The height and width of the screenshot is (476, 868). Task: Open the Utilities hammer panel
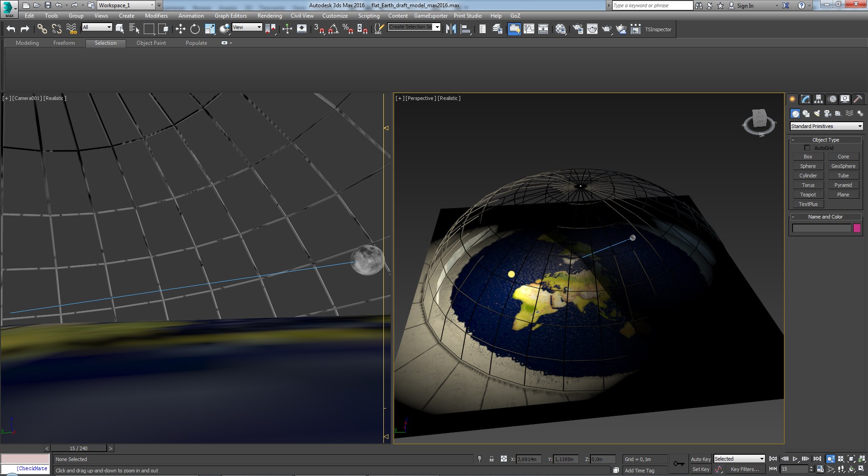pyautogui.click(x=858, y=99)
